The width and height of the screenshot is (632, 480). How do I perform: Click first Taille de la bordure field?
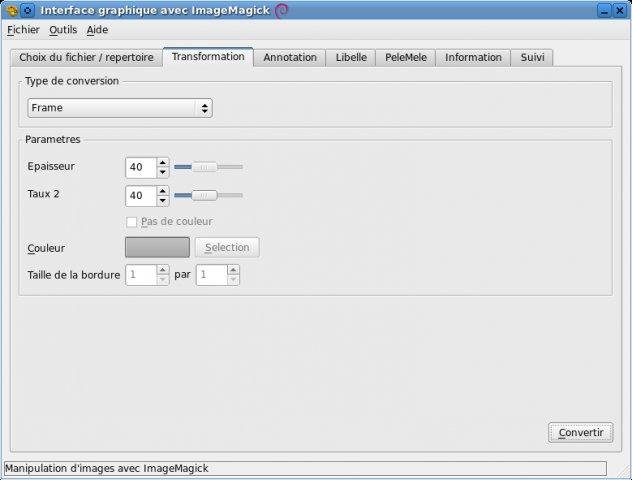[x=141, y=275]
